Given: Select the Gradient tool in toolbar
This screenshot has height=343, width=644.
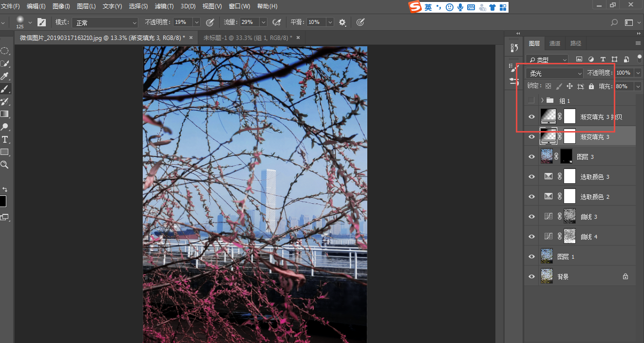Looking at the screenshot, I should pos(5,114).
